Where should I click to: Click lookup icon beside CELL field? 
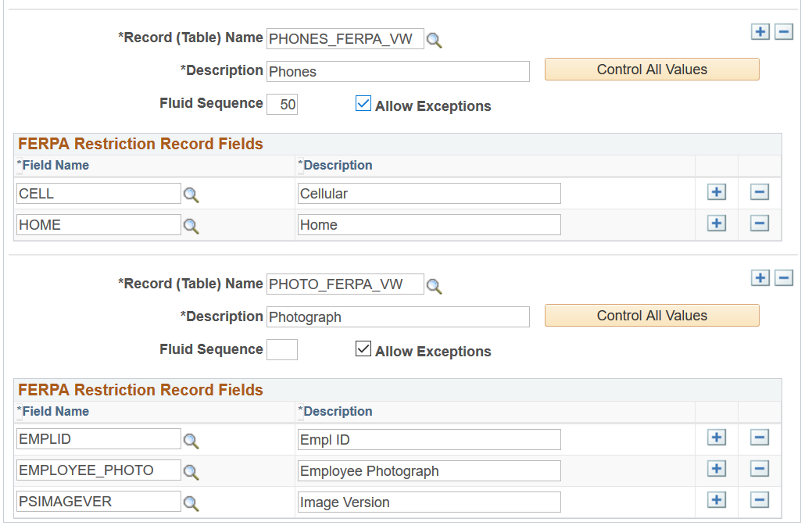(191, 195)
